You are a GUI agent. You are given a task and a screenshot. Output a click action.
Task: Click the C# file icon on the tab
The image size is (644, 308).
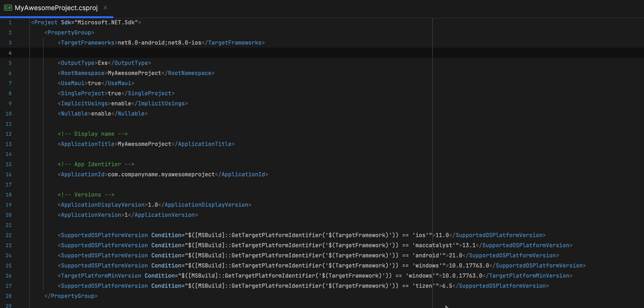click(8, 8)
